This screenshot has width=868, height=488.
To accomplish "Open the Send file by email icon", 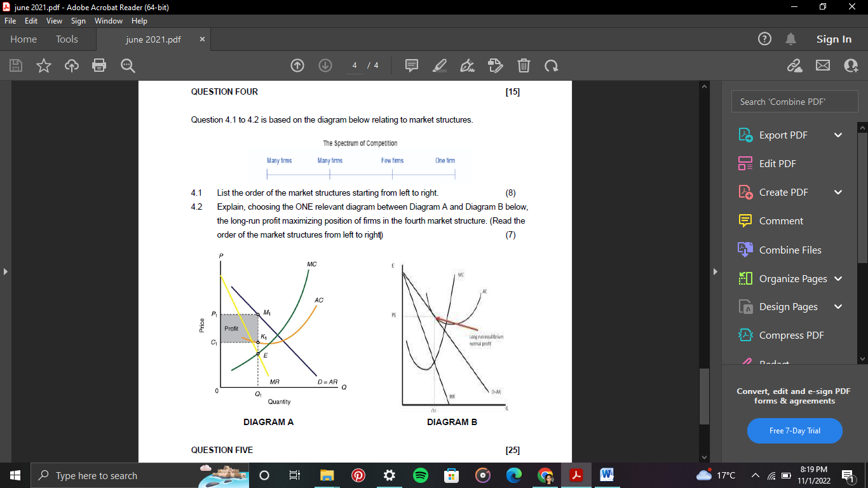I will [822, 65].
